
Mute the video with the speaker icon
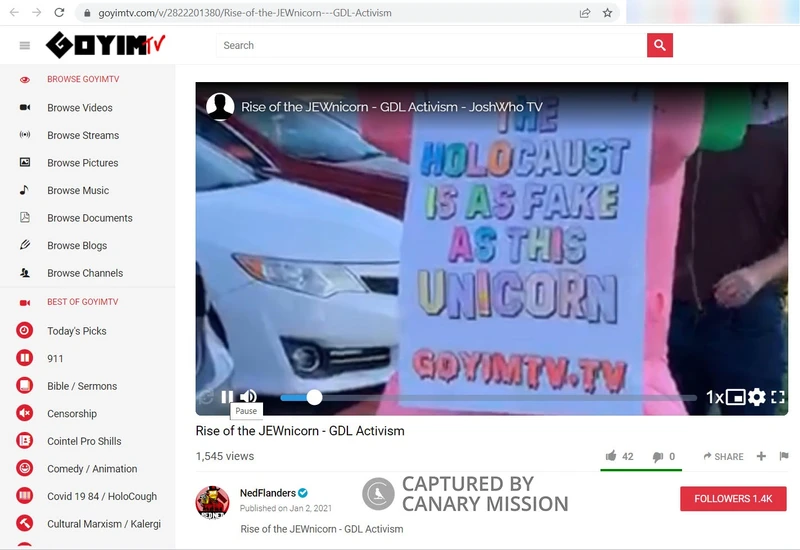click(x=248, y=397)
